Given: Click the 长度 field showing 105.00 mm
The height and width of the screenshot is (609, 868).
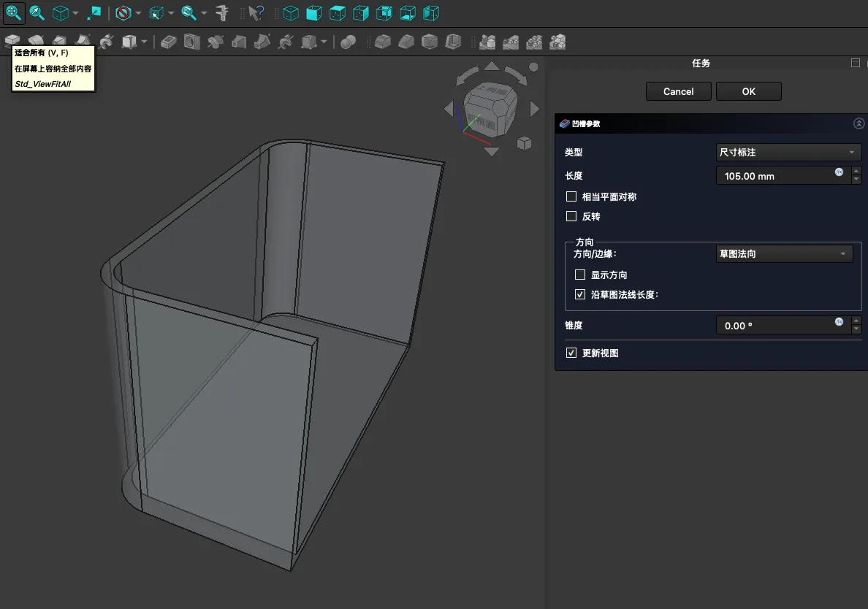Looking at the screenshot, I should 774,176.
